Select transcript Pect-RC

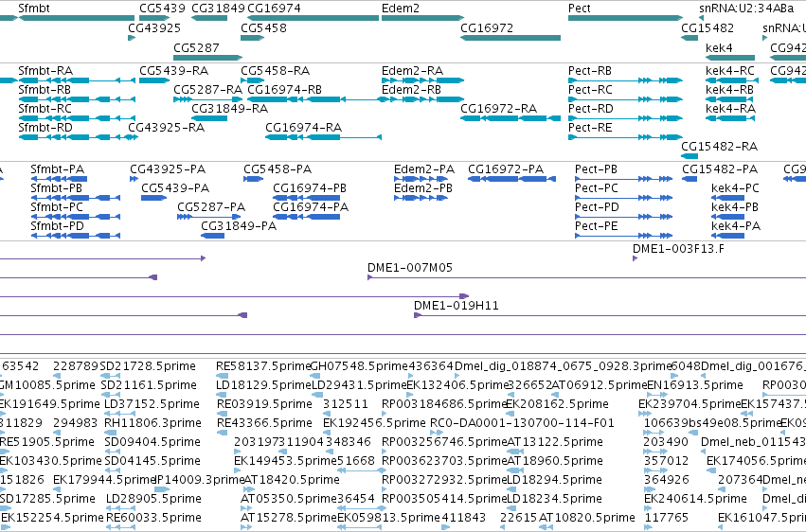coord(626,99)
